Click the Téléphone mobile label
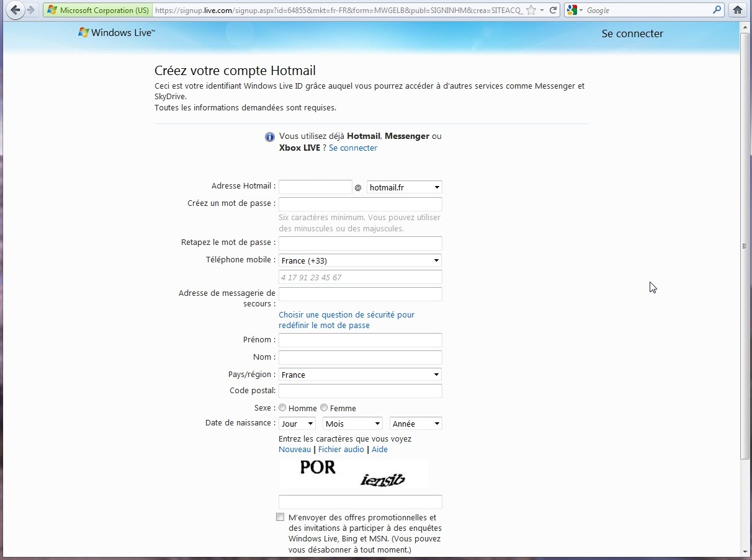The image size is (752, 560). (x=241, y=260)
